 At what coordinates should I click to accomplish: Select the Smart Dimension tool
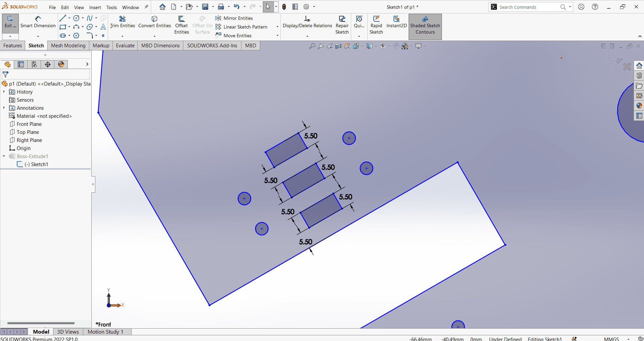[x=38, y=22]
